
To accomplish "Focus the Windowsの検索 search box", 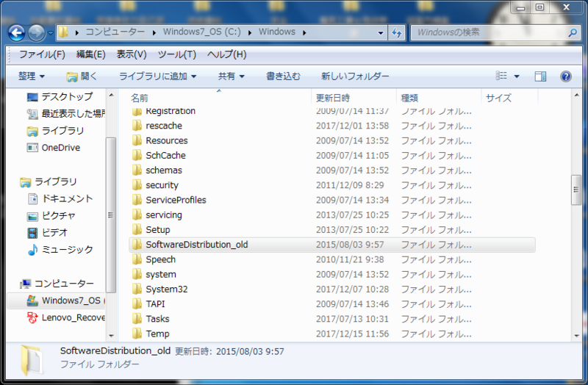I will pyautogui.click(x=495, y=32).
